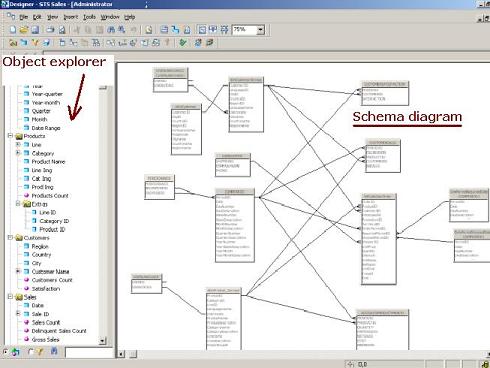
Task: Open the Tools menu
Action: (x=89, y=17)
